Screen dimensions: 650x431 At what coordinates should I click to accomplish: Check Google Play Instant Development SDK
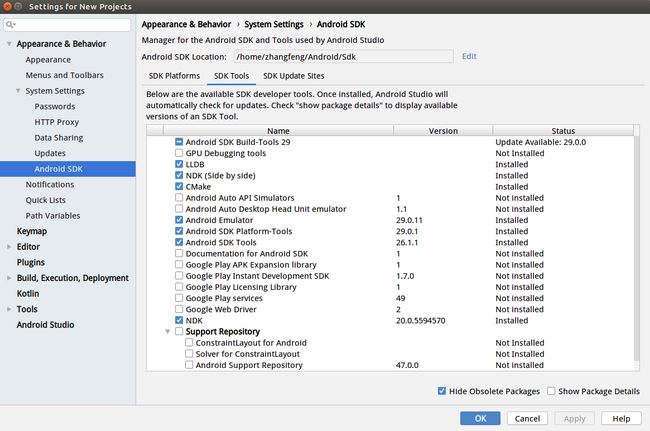click(x=179, y=276)
